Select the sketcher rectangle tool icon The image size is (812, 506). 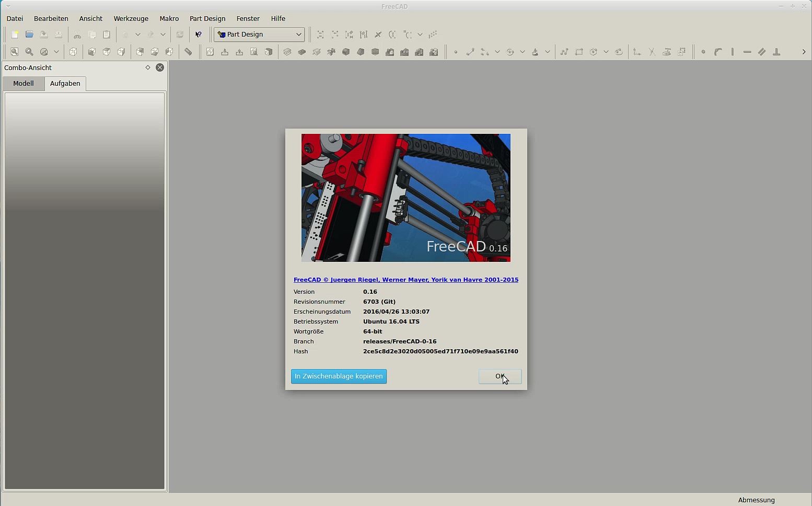tap(579, 52)
